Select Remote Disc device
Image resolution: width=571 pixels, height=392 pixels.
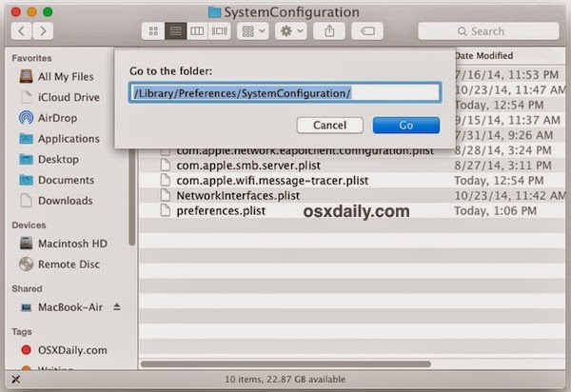(60, 264)
